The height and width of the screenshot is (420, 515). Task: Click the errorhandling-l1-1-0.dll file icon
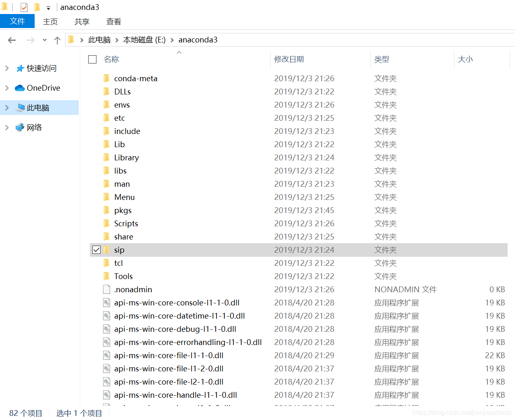[x=106, y=342]
